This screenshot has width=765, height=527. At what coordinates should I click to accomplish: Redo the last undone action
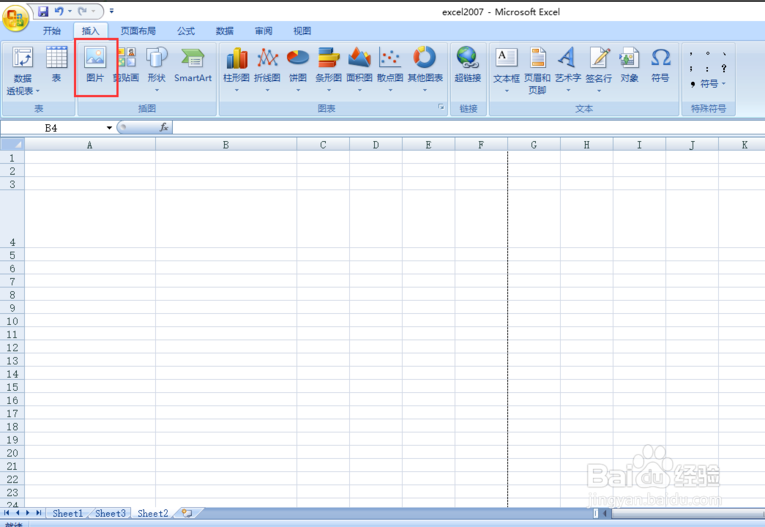click(x=82, y=11)
